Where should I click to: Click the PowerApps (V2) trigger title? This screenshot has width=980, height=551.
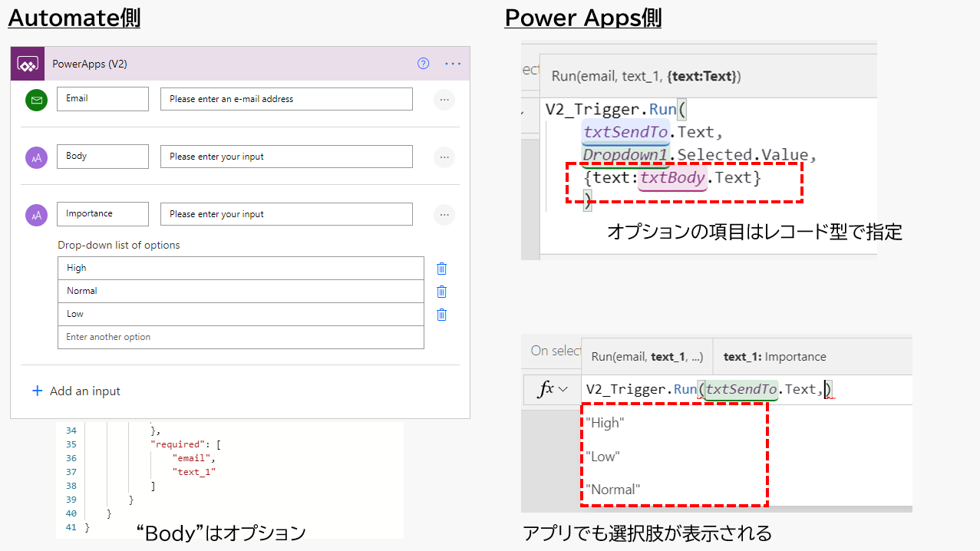90,64
